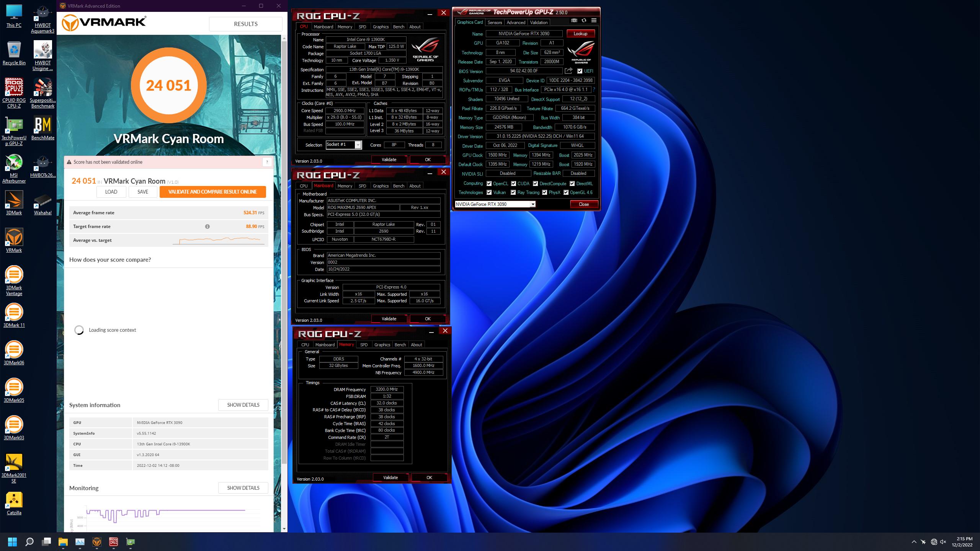Click Validate in the top CPU-Z window
The width and height of the screenshot is (980, 551).
[389, 160]
